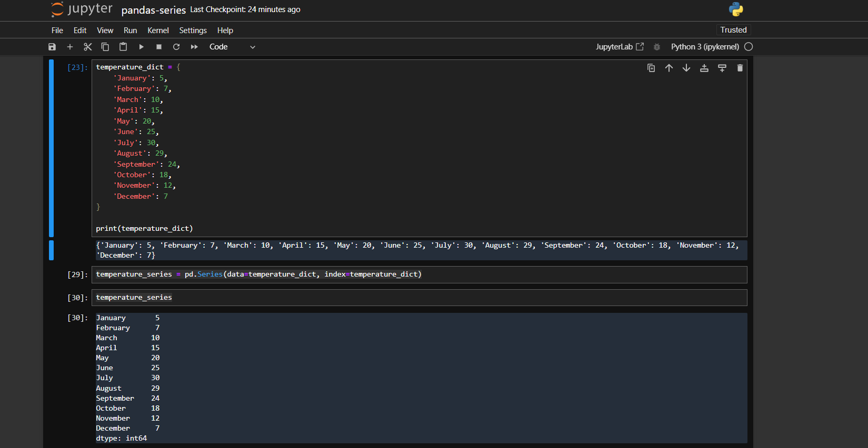Viewport: 868px width, 448px height.
Task: Click the printed dictionary output text
Action: tap(417, 250)
